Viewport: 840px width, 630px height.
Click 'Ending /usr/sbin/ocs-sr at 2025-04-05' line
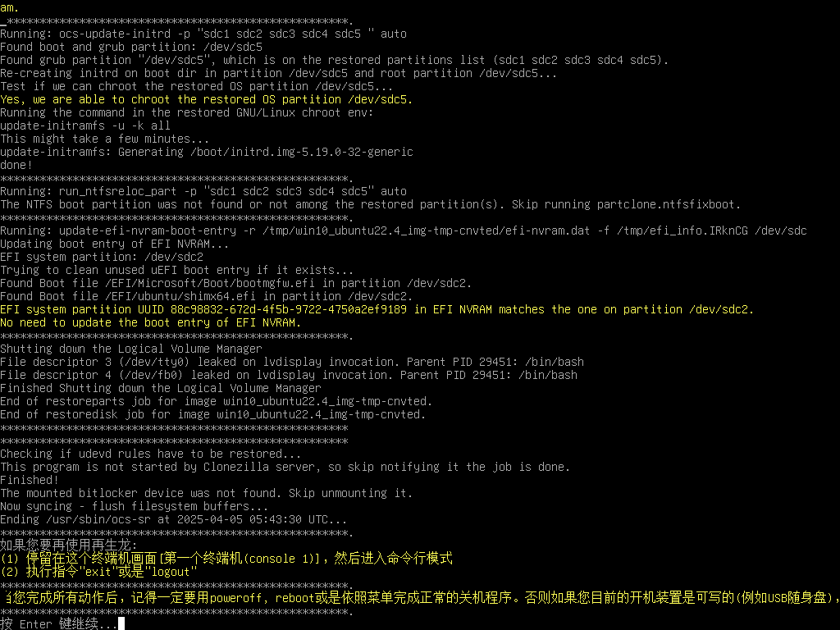pos(174,519)
